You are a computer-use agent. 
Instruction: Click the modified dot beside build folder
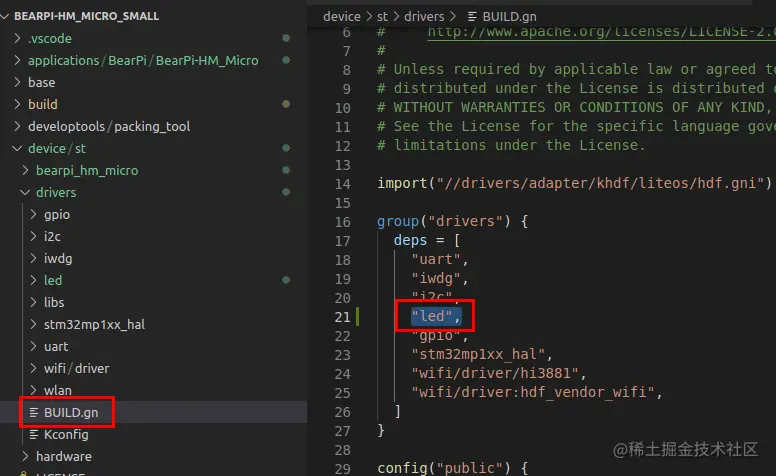click(286, 104)
